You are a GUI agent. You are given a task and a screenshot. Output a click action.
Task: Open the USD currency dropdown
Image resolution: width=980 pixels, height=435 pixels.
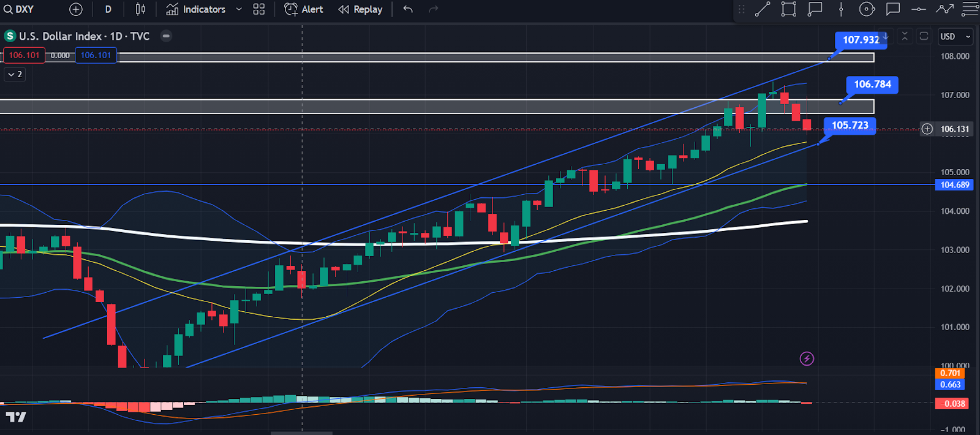[955, 36]
